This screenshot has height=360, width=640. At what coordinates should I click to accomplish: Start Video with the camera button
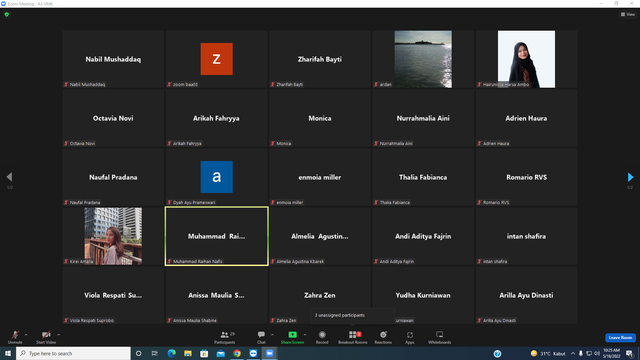46,337
